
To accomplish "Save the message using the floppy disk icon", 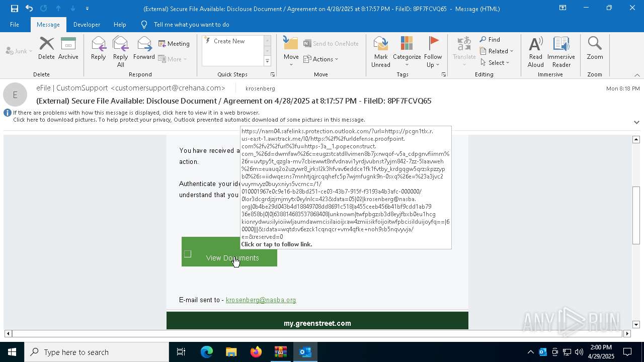I will point(15,9).
